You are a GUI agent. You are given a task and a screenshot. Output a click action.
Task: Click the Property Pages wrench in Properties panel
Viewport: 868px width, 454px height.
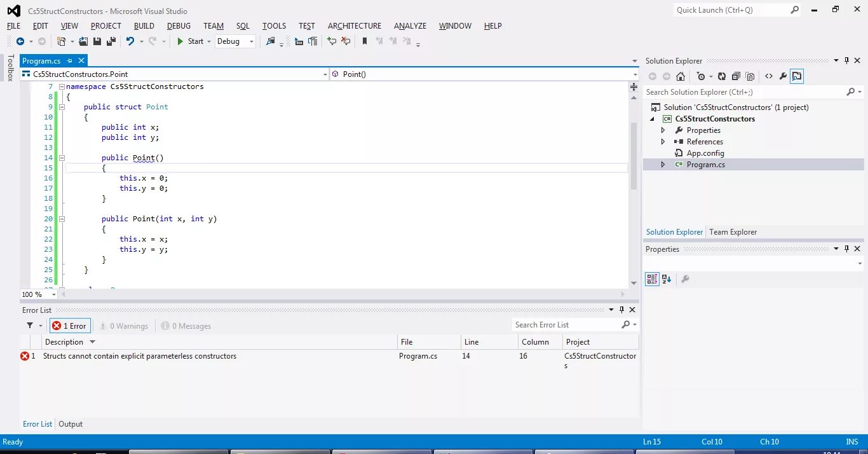[x=685, y=279]
